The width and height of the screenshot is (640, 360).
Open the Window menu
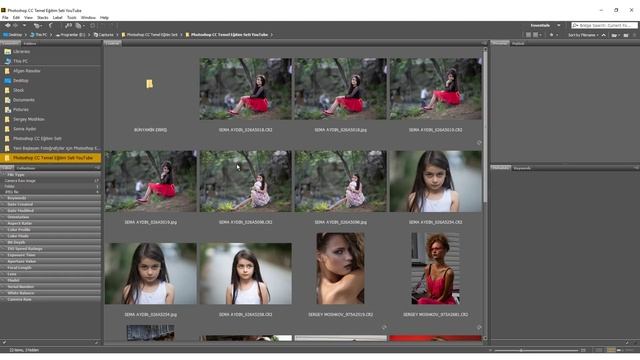tap(88, 18)
